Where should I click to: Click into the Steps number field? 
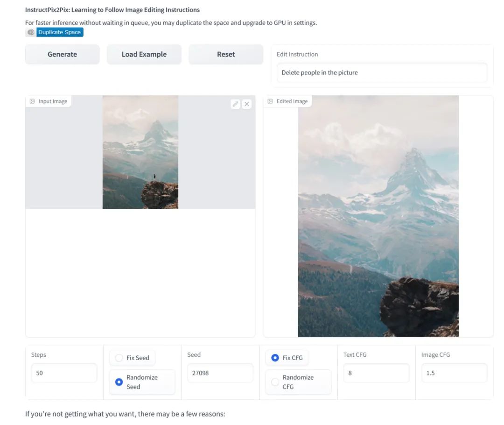click(64, 373)
